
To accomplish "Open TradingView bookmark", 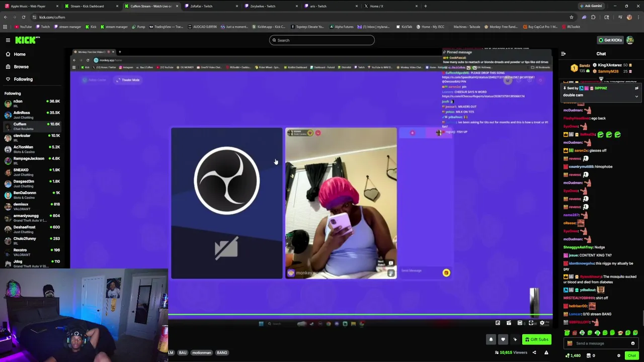I will tap(167, 27).
